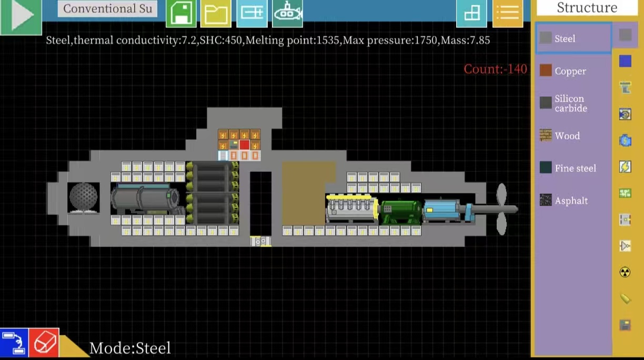This screenshot has width=644, height=360.
Task: Choose Copper material
Action: click(x=573, y=71)
